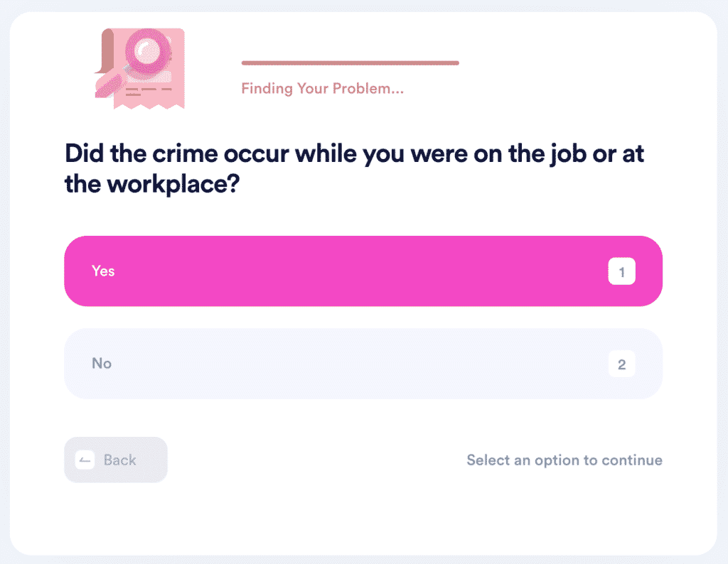Go back using the Back button
The width and height of the screenshot is (728, 564).
click(116, 460)
